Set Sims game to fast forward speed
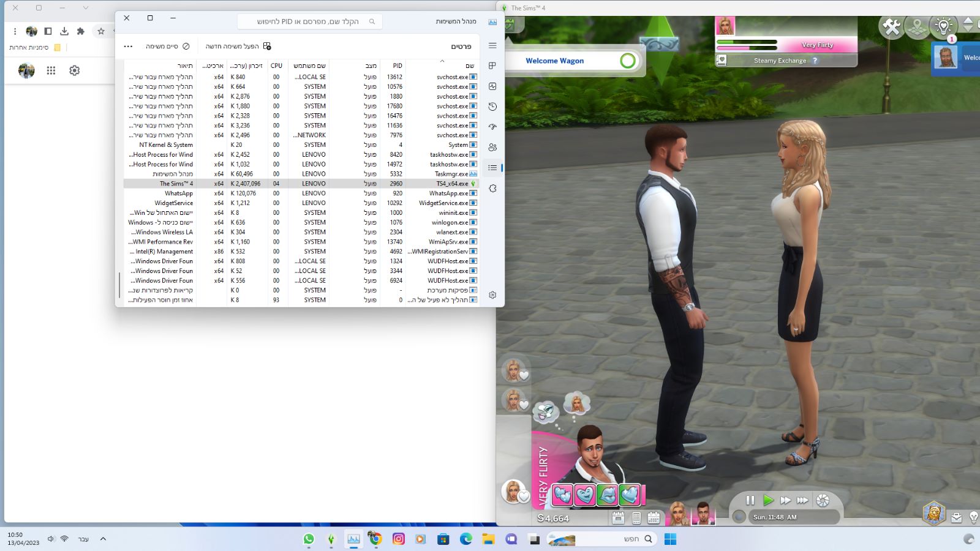980x551 pixels. 785,500
